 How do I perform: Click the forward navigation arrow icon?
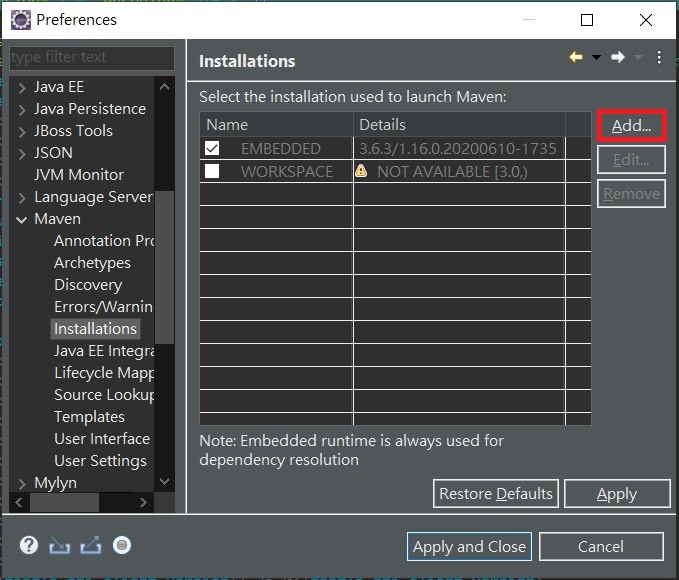click(x=618, y=57)
